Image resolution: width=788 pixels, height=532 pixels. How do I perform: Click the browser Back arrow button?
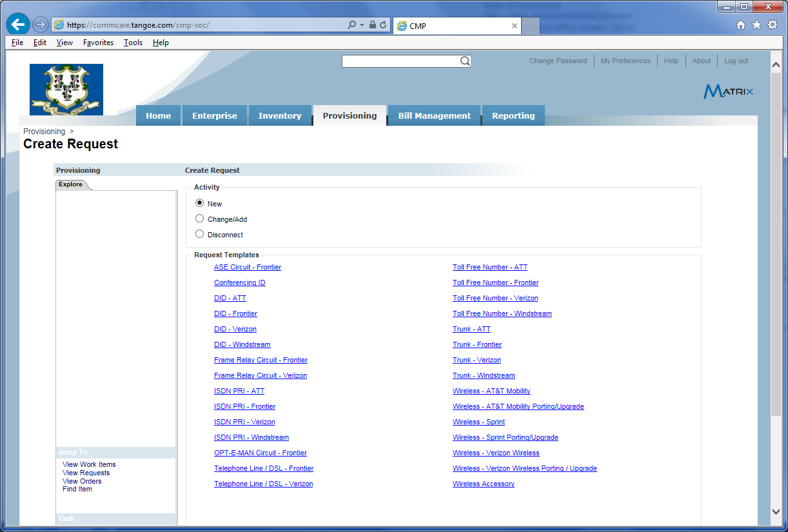(x=18, y=25)
